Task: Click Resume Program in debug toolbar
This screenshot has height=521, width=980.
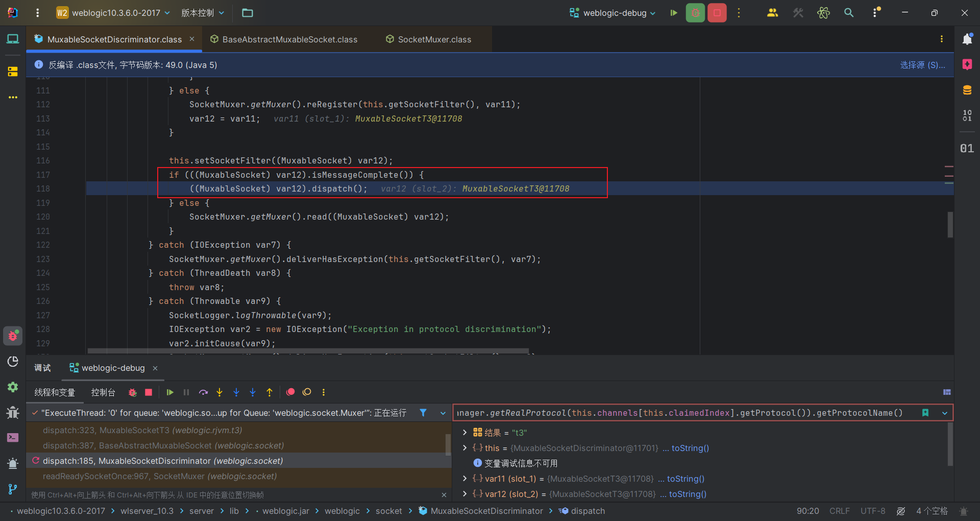Action: tap(170, 392)
